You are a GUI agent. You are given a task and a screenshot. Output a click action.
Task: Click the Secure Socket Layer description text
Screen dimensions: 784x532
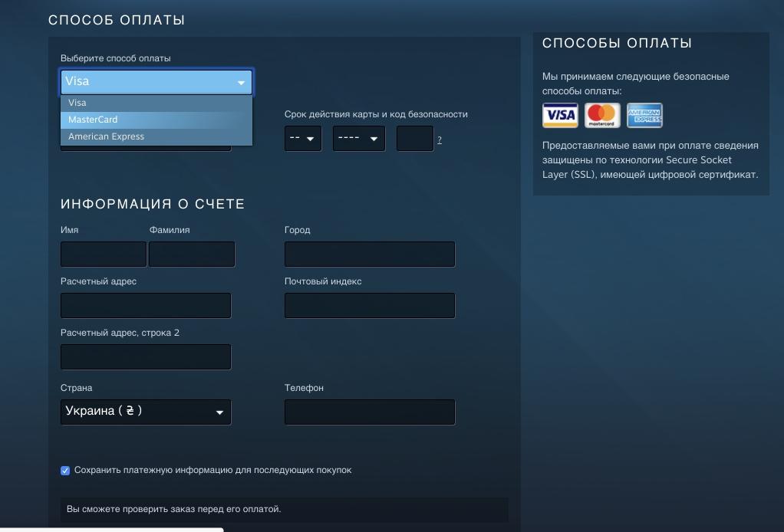(650, 160)
